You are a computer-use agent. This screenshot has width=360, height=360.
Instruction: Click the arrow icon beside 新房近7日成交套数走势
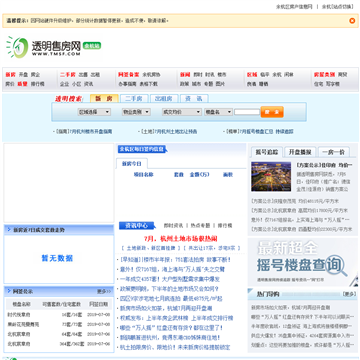(9, 230)
